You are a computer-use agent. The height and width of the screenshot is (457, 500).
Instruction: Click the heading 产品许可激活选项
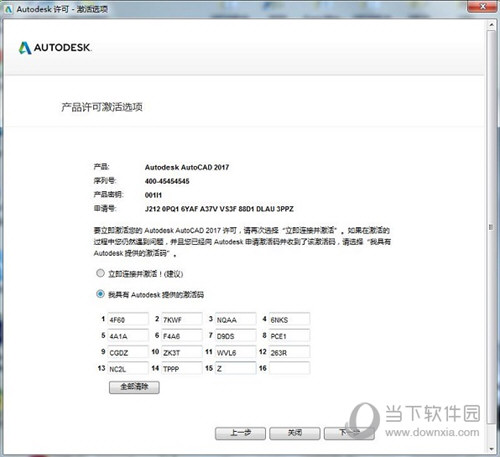coord(102,107)
